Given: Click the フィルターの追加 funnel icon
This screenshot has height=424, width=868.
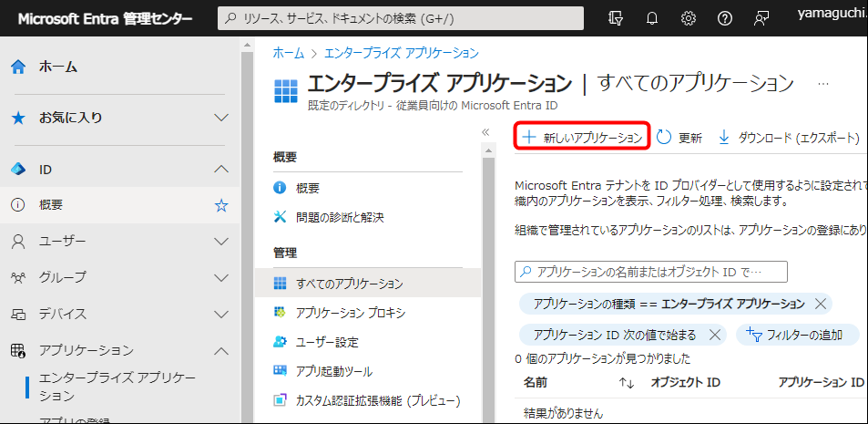Looking at the screenshot, I should pos(755,334).
